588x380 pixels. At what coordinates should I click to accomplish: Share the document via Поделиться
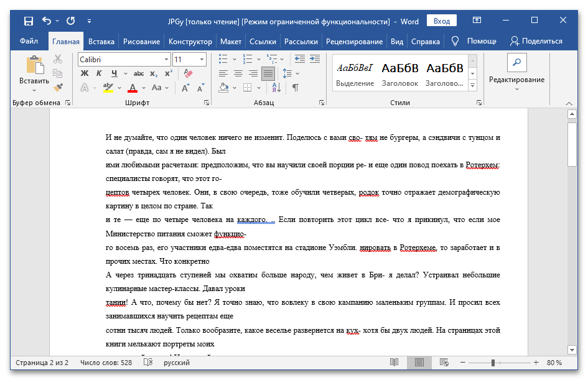point(536,41)
